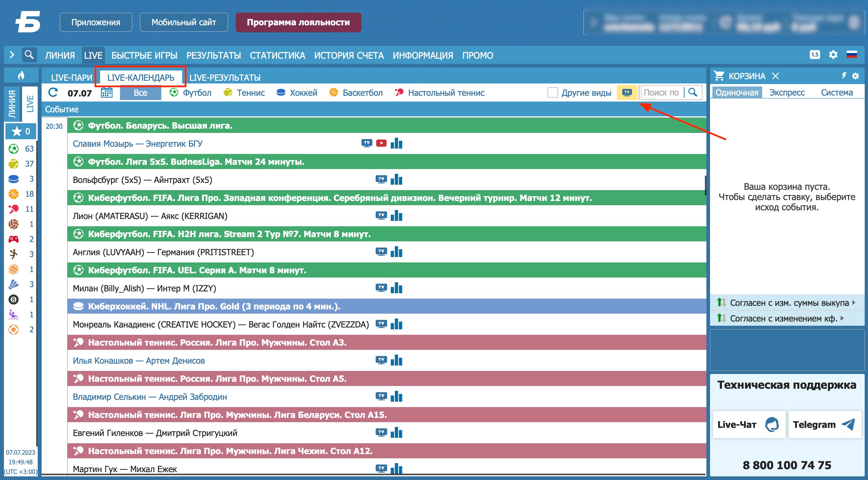Viewport: 868px width, 480px height.
Task: Switch to LIVE-РЕЗУЛЬТАТЫ tab
Action: tap(225, 77)
